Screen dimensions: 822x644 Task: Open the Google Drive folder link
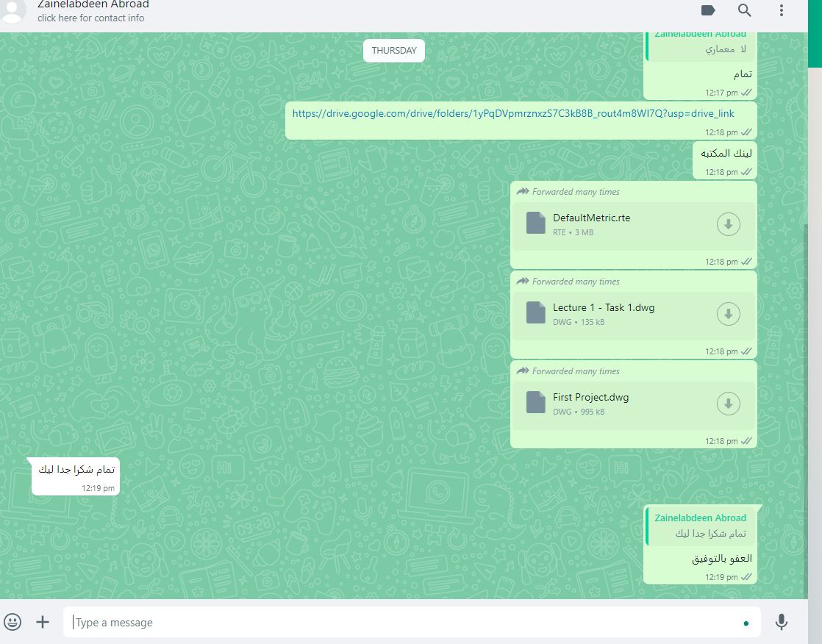click(x=513, y=113)
